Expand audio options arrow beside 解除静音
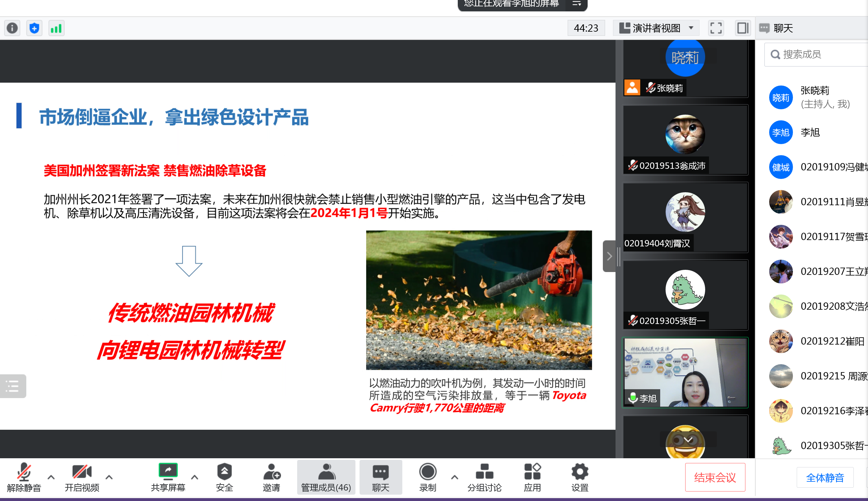The width and height of the screenshot is (868, 501). [x=51, y=477]
